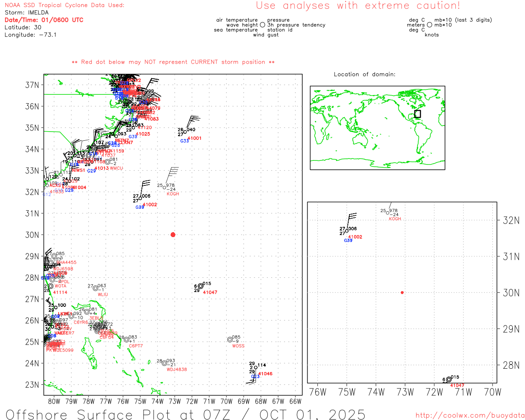525x420 pixels.
Task: Click ship station label WDJ4838
Action: 177,370
